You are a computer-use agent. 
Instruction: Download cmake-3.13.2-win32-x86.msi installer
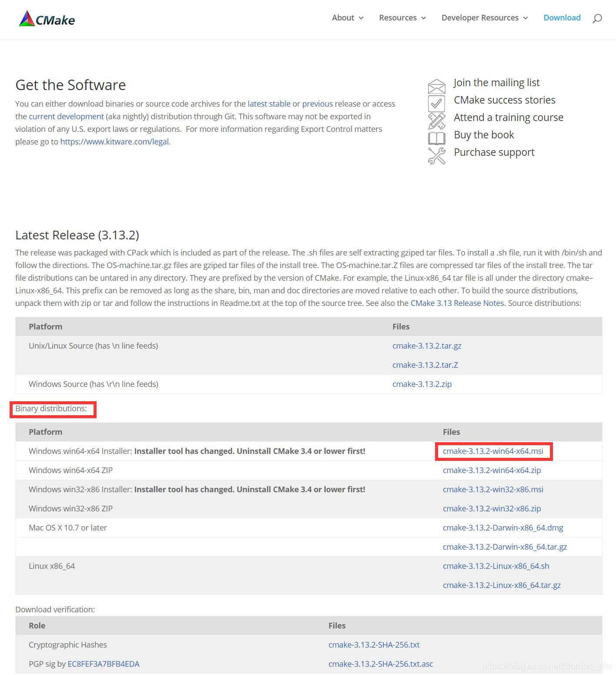coord(493,490)
